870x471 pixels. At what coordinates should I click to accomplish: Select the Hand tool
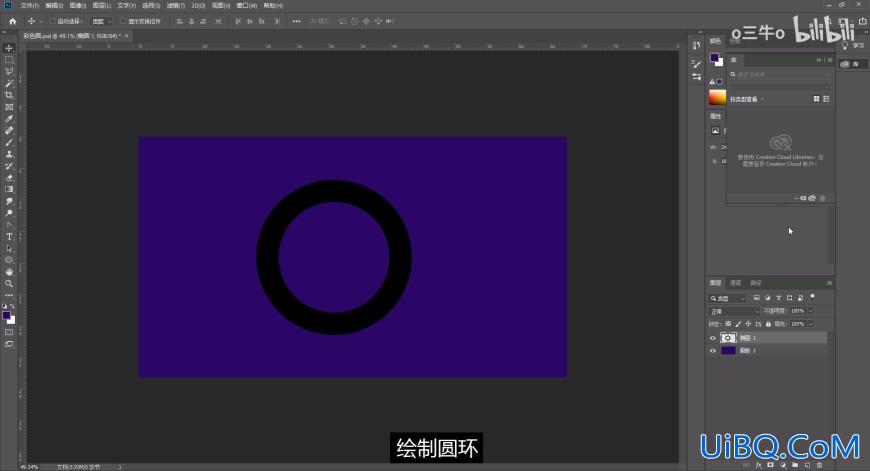point(9,272)
